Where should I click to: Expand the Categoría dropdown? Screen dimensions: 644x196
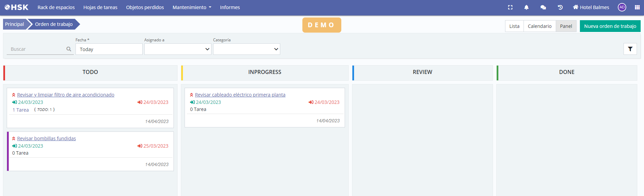(x=246, y=49)
